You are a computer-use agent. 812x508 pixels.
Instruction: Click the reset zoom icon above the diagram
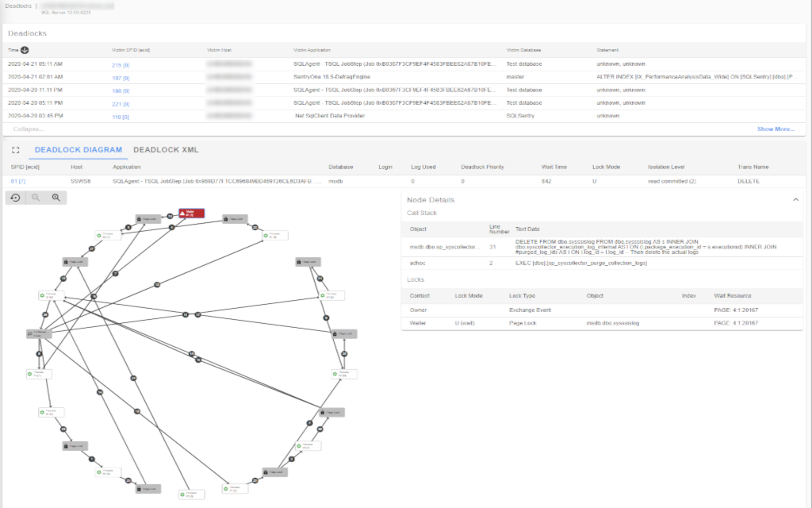[15, 198]
